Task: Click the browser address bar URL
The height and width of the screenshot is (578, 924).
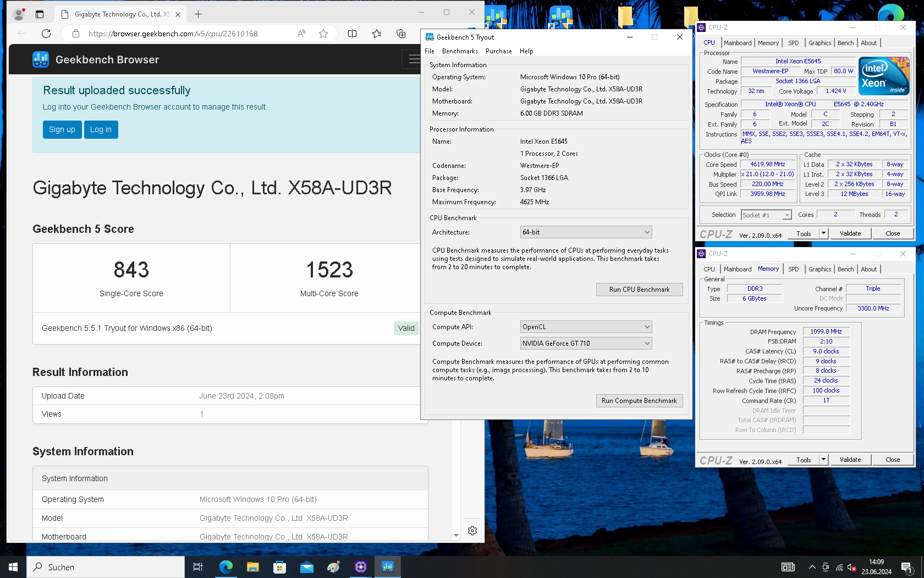Action: (173, 34)
